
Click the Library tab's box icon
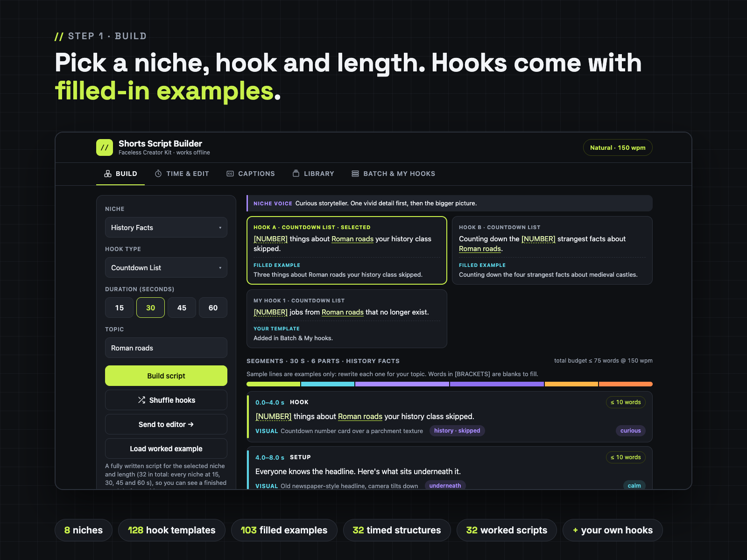296,173
